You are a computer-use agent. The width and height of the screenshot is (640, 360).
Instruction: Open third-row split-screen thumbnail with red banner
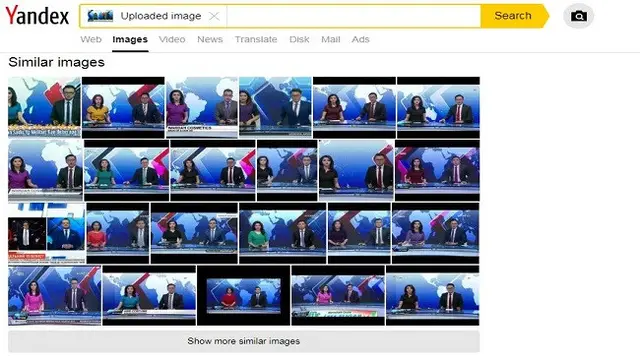pos(47,233)
